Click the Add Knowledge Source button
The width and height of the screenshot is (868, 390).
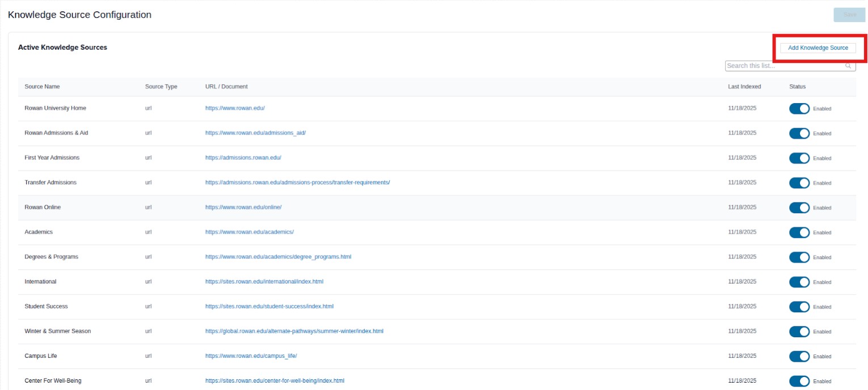tap(819, 48)
